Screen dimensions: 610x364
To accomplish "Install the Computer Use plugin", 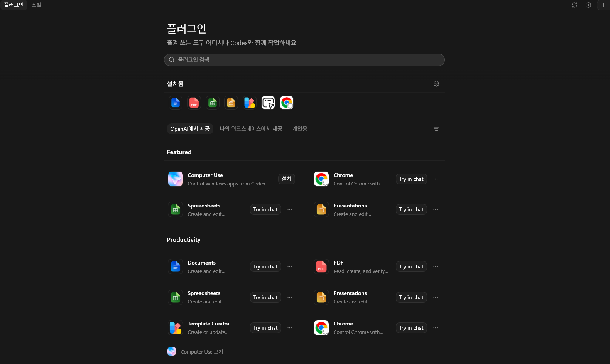I will point(287,179).
